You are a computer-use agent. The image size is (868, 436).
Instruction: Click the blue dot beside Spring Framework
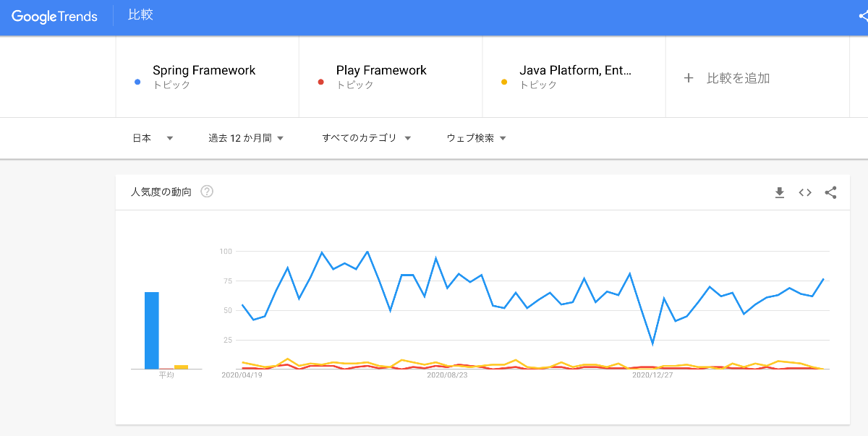tap(137, 82)
